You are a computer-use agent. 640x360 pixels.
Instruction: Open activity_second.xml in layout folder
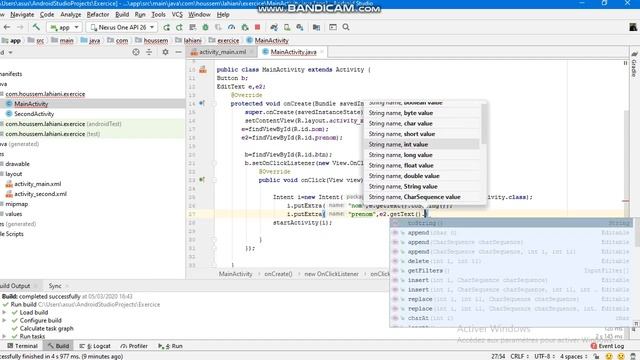click(40, 194)
